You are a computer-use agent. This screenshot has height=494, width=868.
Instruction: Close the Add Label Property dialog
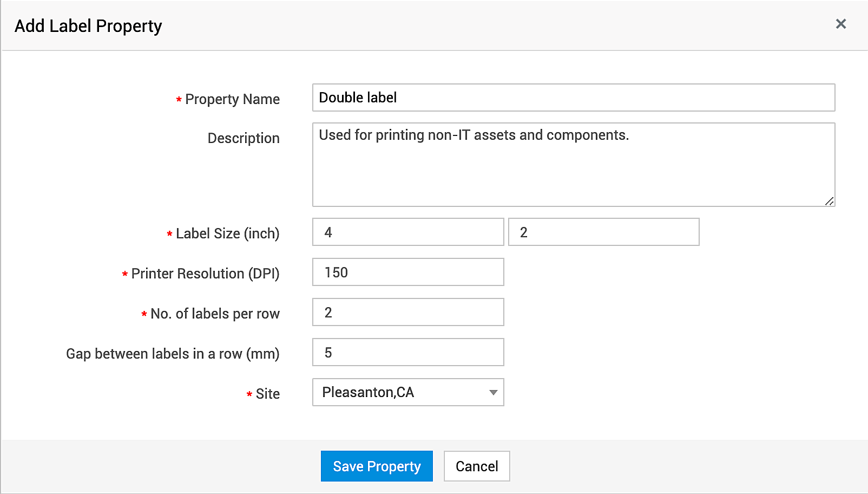[840, 24]
